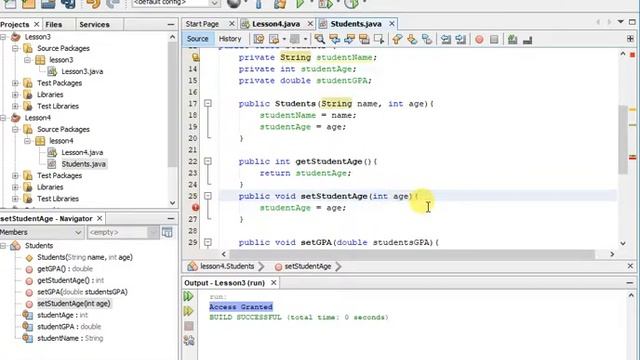Collapse setGPA fold at line 29
This screenshot has height=360, width=640.
(x=208, y=242)
